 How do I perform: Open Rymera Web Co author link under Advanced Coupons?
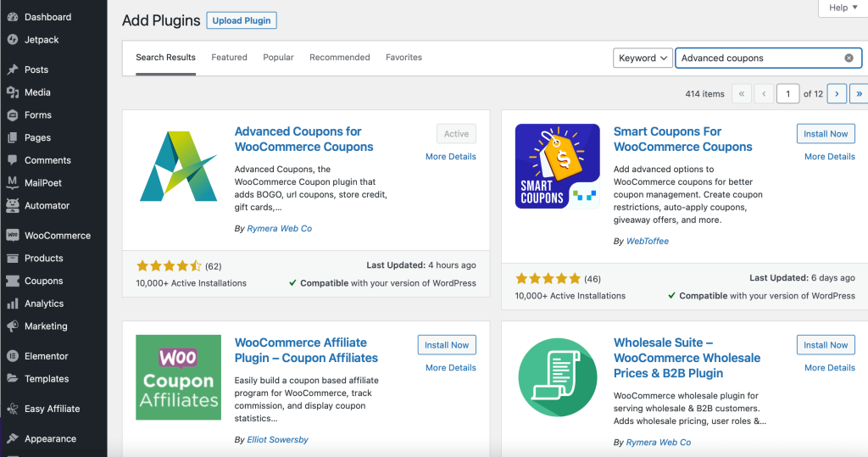280,229
